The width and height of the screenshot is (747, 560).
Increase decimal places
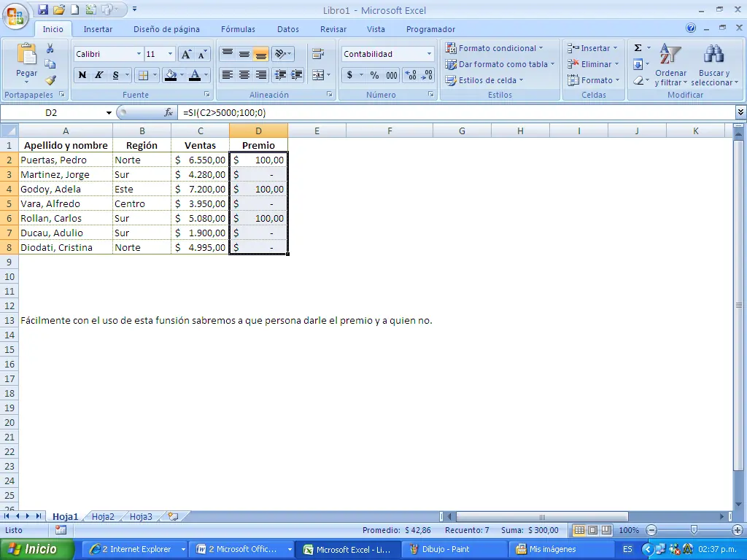pos(411,75)
